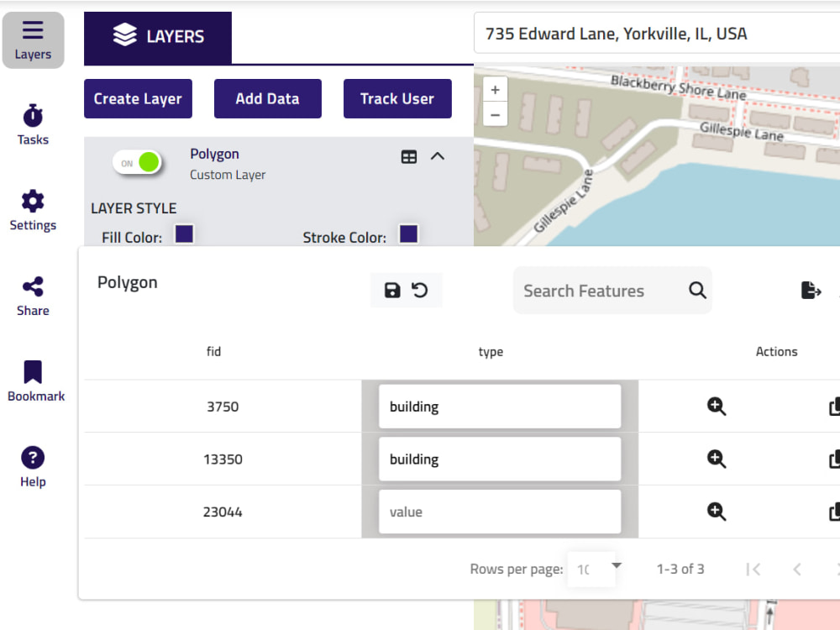
Task: Click the Search Features magnifier icon
Action: tap(697, 291)
